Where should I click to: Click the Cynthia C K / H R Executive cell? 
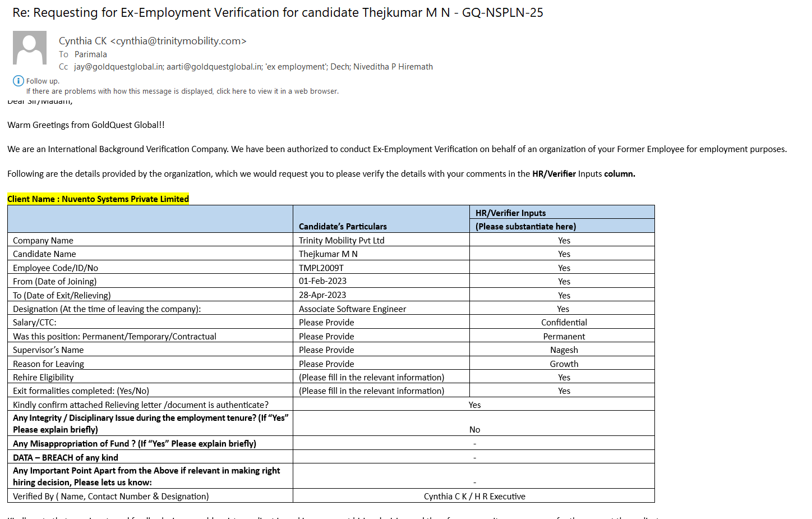tap(474, 497)
